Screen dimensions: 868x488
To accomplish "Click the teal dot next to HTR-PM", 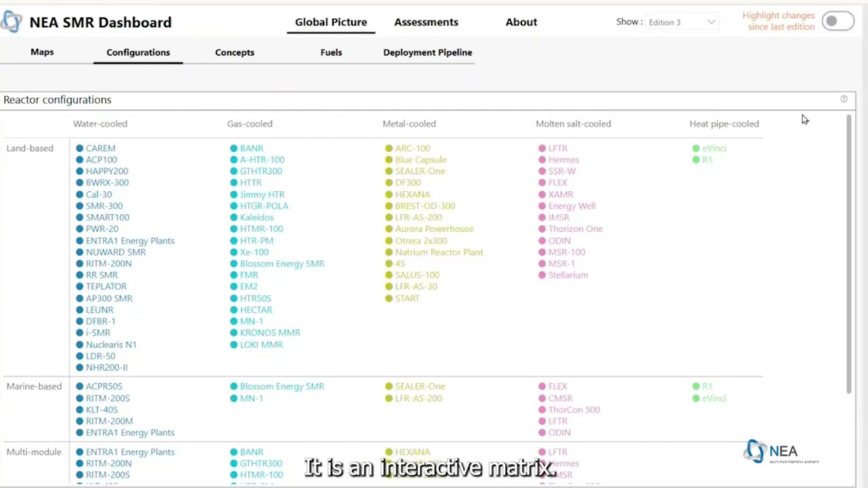I will click(233, 241).
